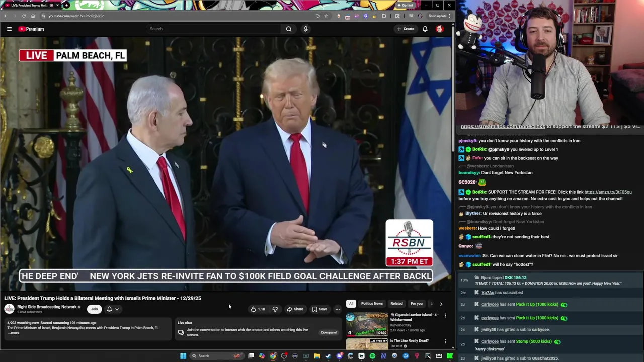644x362 pixels.
Task: Open the YouTube hamburger guide menu
Action: (x=9, y=29)
